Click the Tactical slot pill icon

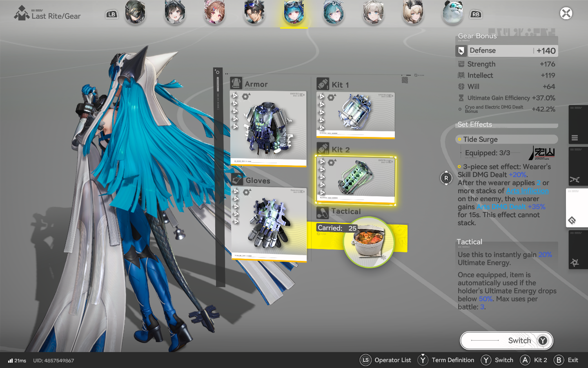pyautogui.click(x=323, y=213)
